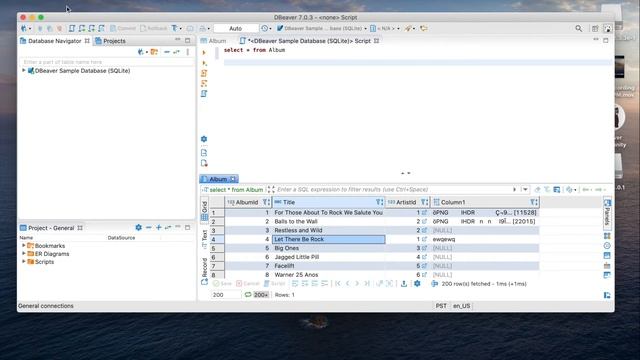The image size is (640, 360).
Task: Open the active connection DBeaver Sample dropdown
Action: 322,28
